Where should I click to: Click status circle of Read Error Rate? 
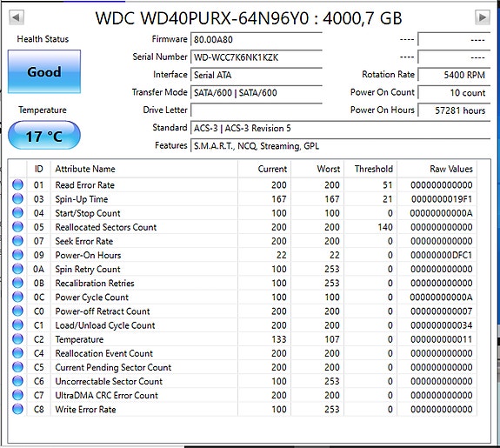click(x=18, y=184)
